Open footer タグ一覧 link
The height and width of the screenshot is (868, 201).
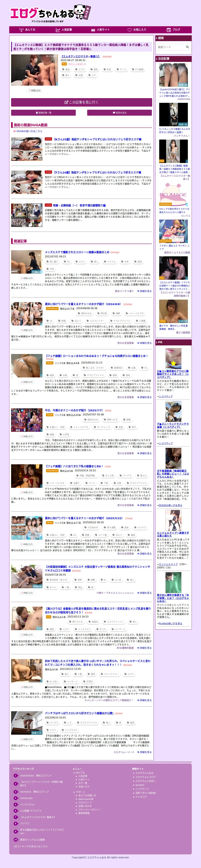tap(83, 783)
